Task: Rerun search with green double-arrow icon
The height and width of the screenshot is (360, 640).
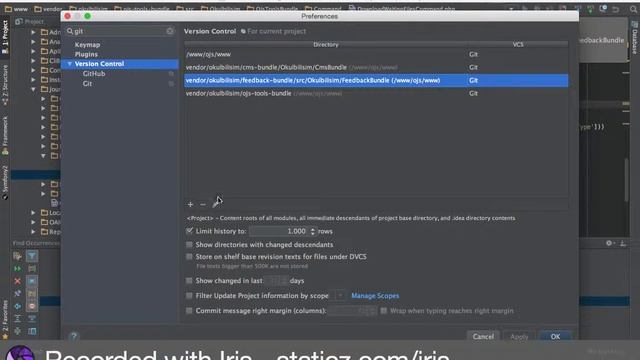Action: (18, 269)
